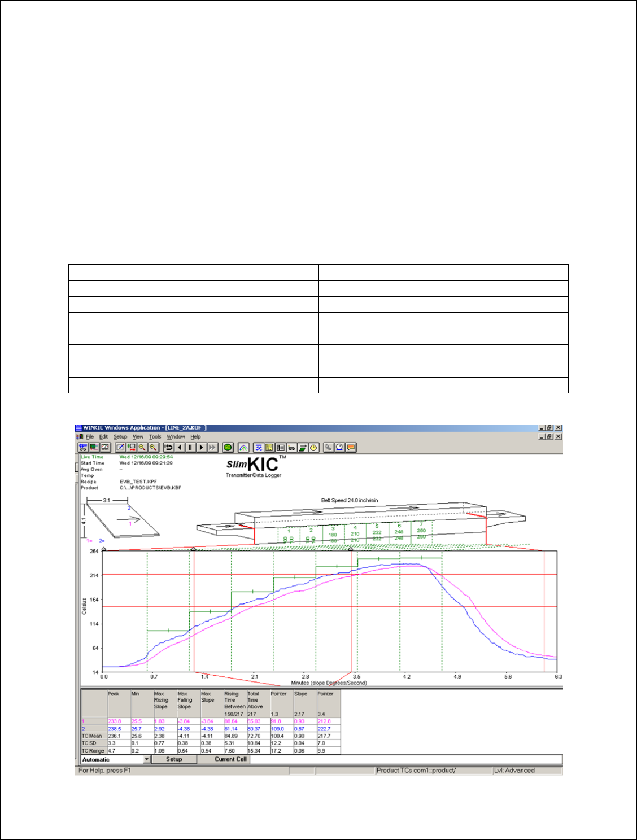Click the green GO button icon
Viewport: 637px width, 840px height.
228,448
